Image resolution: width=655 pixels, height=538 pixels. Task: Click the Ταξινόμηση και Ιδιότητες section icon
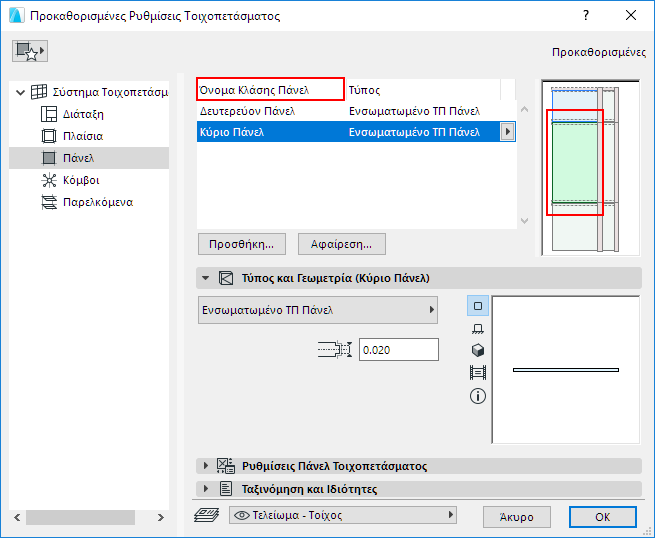click(x=226, y=488)
